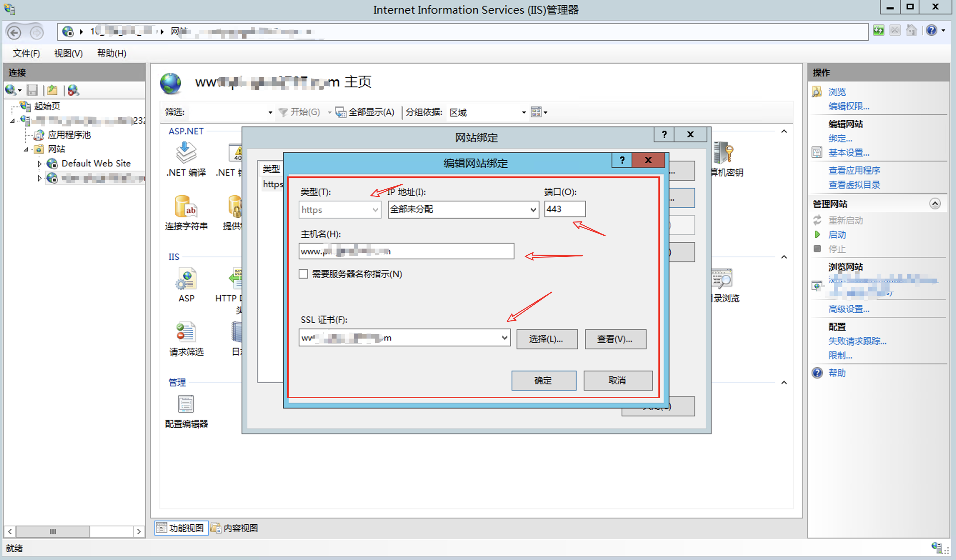Image resolution: width=956 pixels, height=560 pixels.
Task: Expand the SSL 证书 dropdown list
Action: point(504,337)
